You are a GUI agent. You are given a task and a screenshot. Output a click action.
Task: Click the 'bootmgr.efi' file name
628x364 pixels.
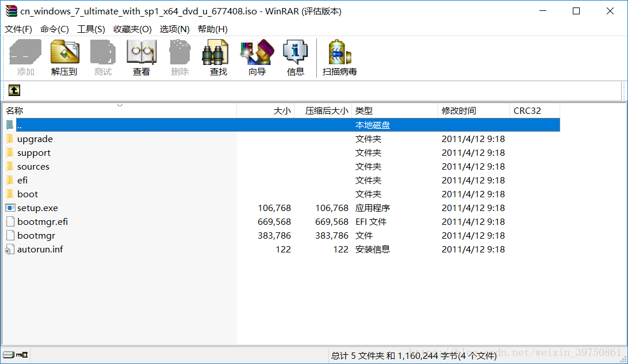(43, 222)
